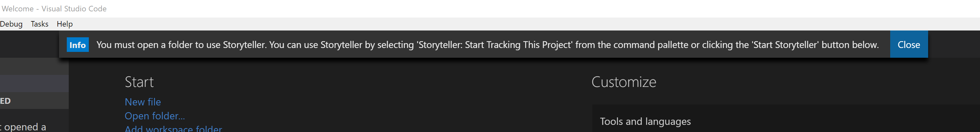The height and width of the screenshot is (132, 980).
Task: Click the highlighted row above the 'ED' header
Action: tap(34, 83)
